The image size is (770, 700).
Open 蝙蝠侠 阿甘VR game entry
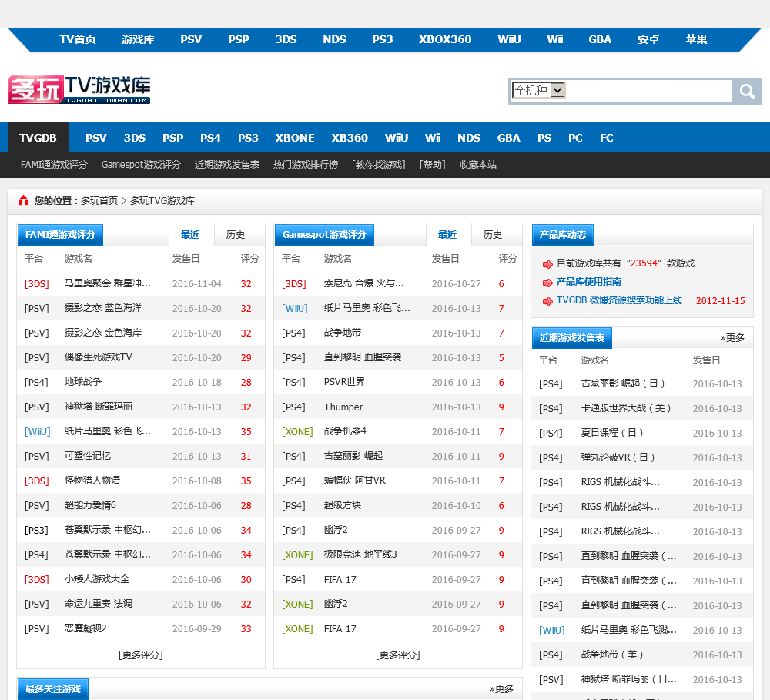click(x=354, y=481)
